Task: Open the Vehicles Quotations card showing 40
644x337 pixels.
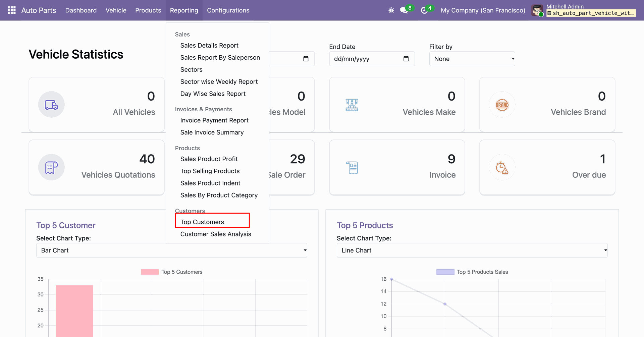Action: coord(97,167)
